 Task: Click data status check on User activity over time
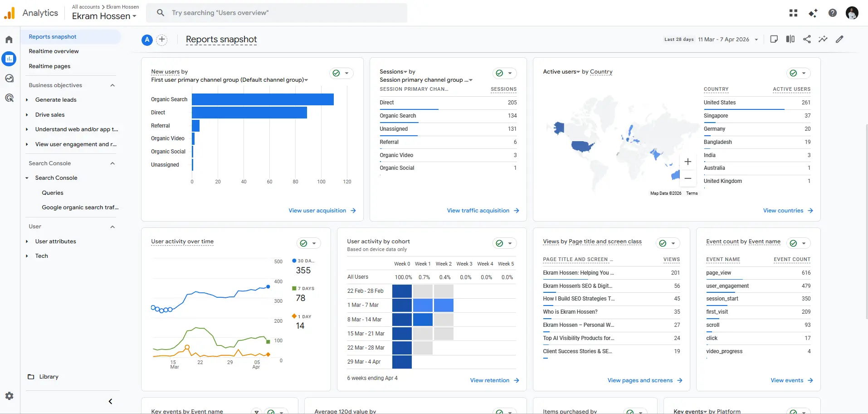303,243
